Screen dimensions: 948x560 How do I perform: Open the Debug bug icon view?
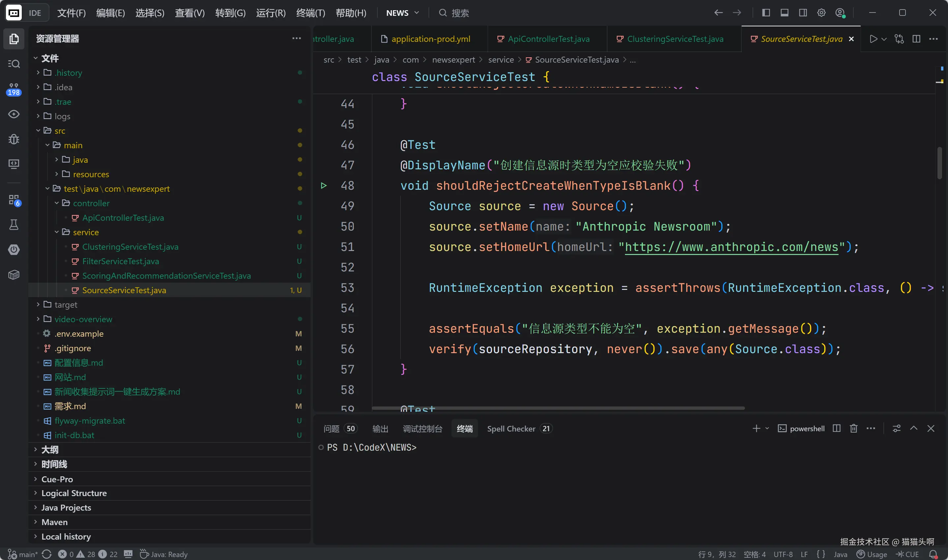point(14,139)
